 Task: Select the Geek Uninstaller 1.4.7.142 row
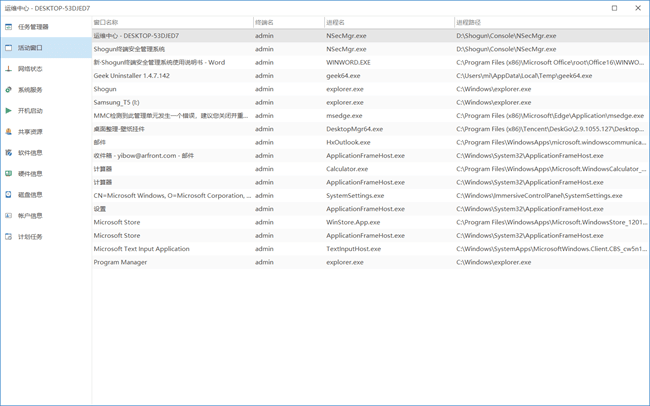[x=132, y=76]
